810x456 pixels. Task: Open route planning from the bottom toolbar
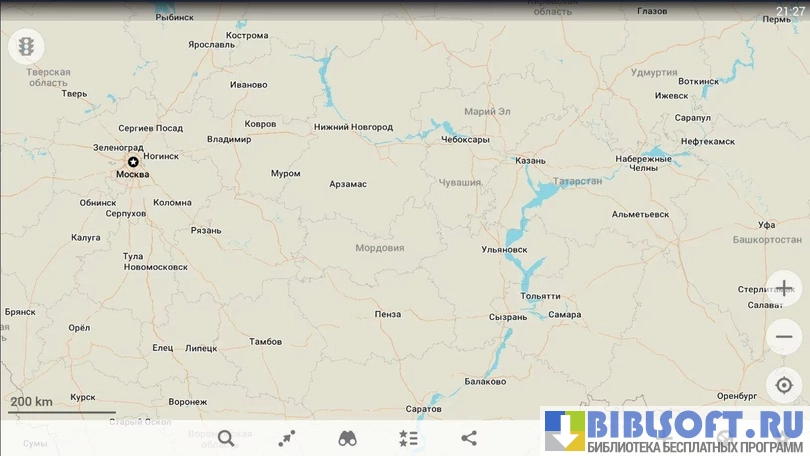tap(287, 438)
